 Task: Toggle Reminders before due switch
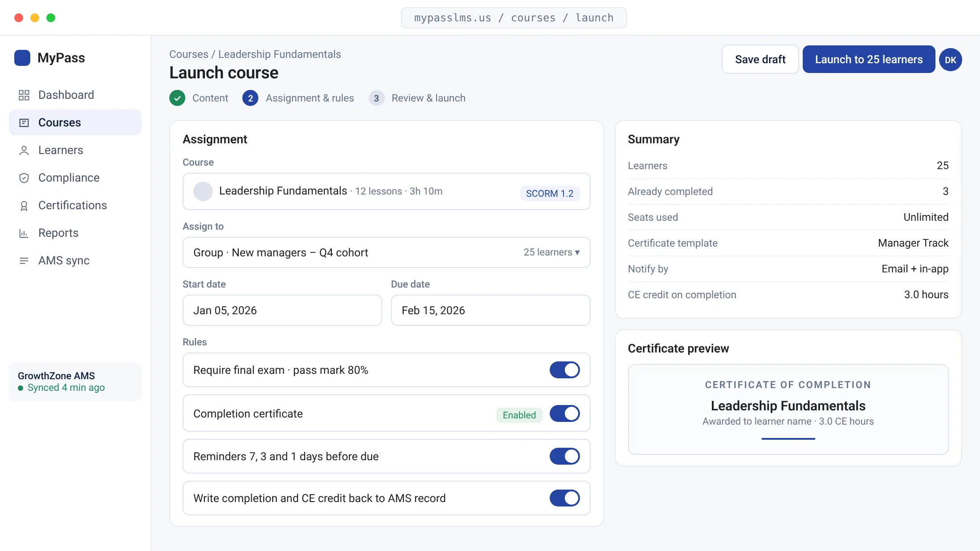(x=564, y=456)
